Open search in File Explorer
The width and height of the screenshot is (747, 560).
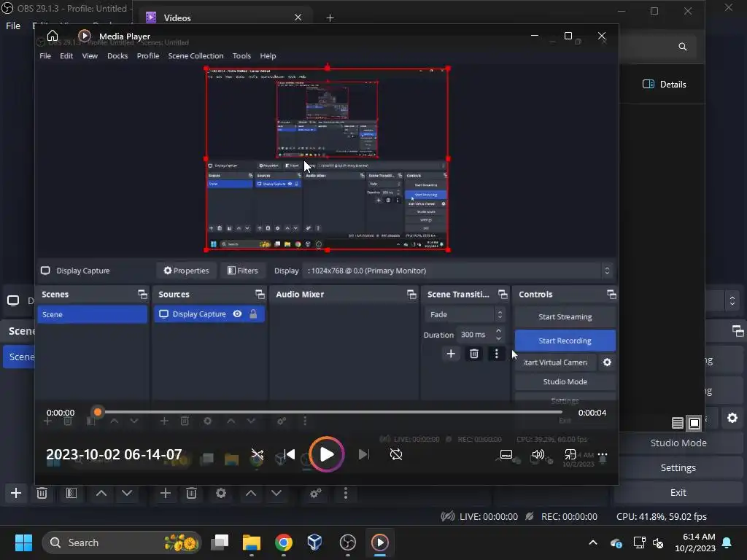683,46
